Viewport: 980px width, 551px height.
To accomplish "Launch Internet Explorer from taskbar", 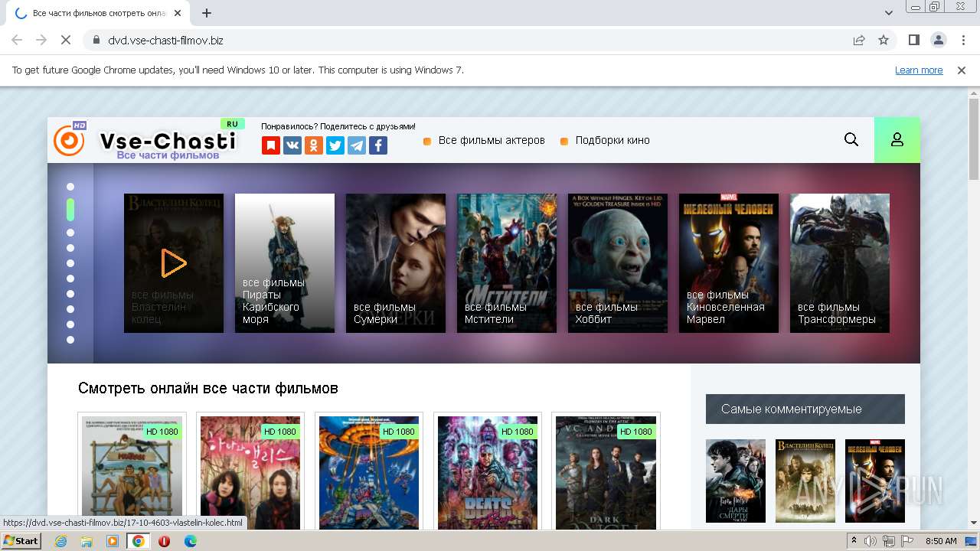I will pyautogui.click(x=61, y=541).
